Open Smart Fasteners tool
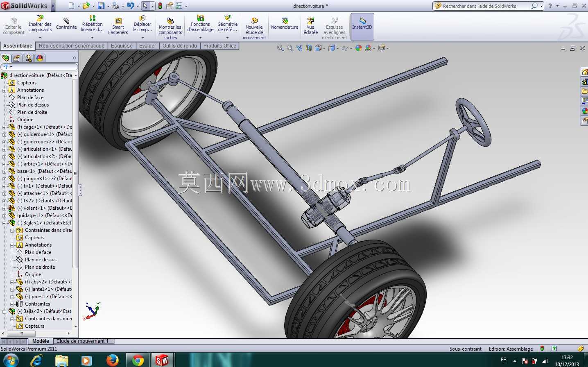Viewport: 588px width, 367px height. (x=118, y=26)
